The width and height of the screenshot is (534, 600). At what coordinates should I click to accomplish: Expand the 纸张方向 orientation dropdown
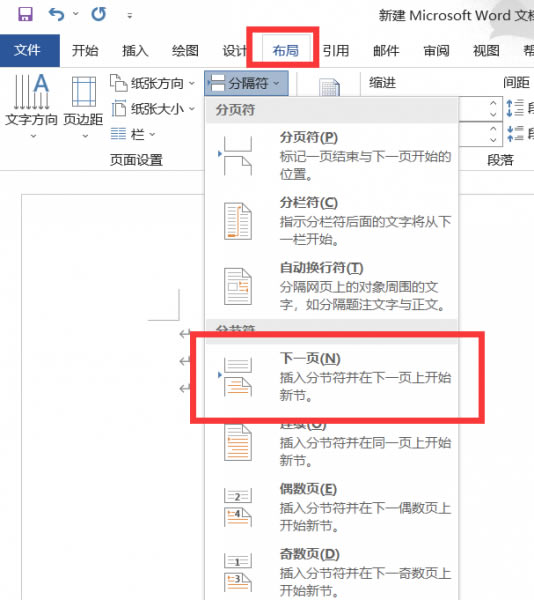pos(153,83)
